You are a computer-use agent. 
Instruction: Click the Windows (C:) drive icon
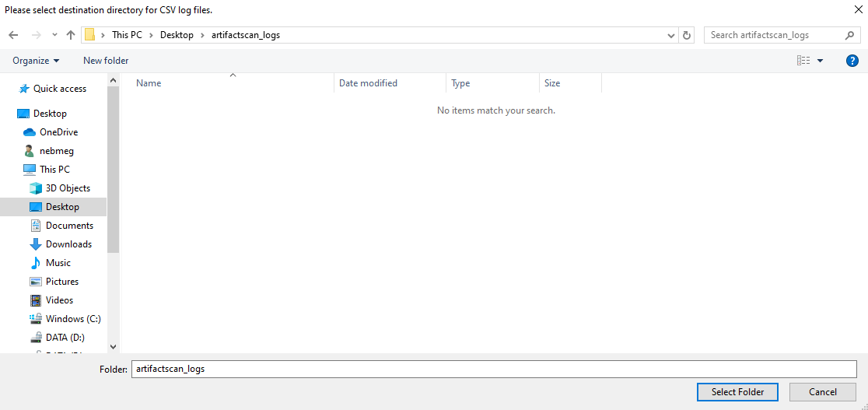point(36,318)
